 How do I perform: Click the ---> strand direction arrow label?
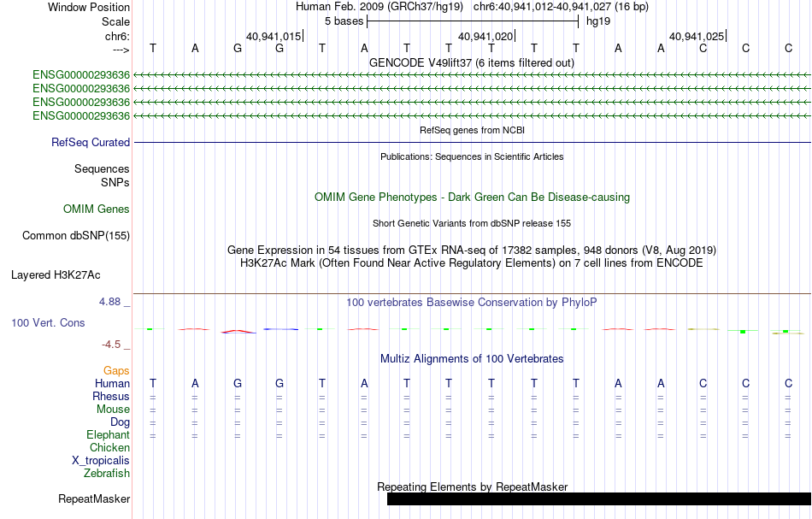121,50
